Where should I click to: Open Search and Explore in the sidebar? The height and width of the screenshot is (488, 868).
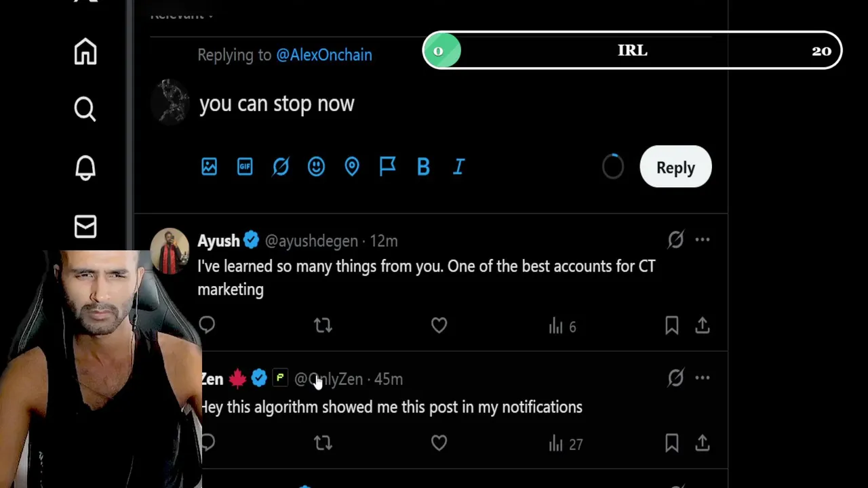(85, 109)
